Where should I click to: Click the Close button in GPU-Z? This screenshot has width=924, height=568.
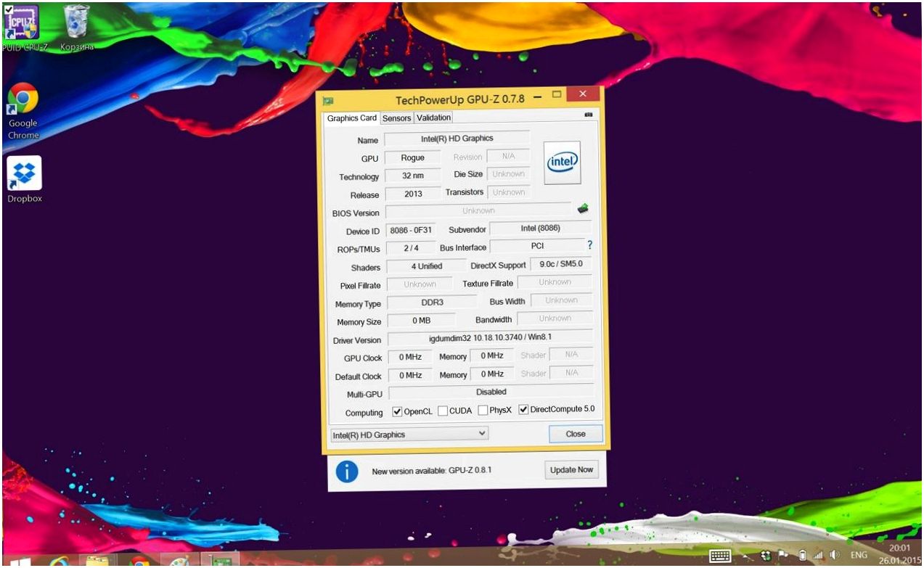576,434
